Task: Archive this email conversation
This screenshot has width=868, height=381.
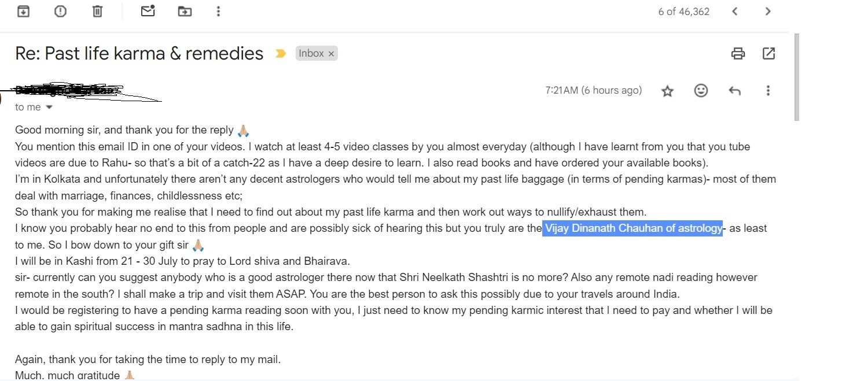Action: [23, 11]
